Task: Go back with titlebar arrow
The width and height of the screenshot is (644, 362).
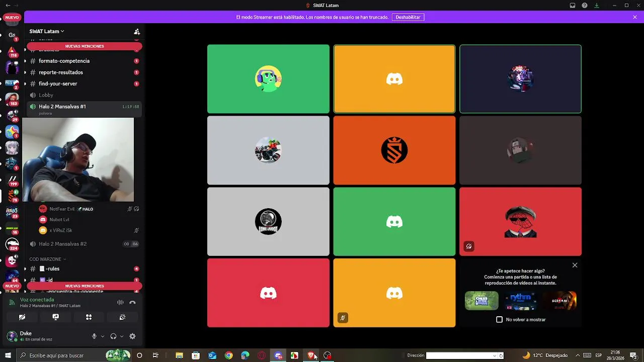Action: [x=8, y=5]
